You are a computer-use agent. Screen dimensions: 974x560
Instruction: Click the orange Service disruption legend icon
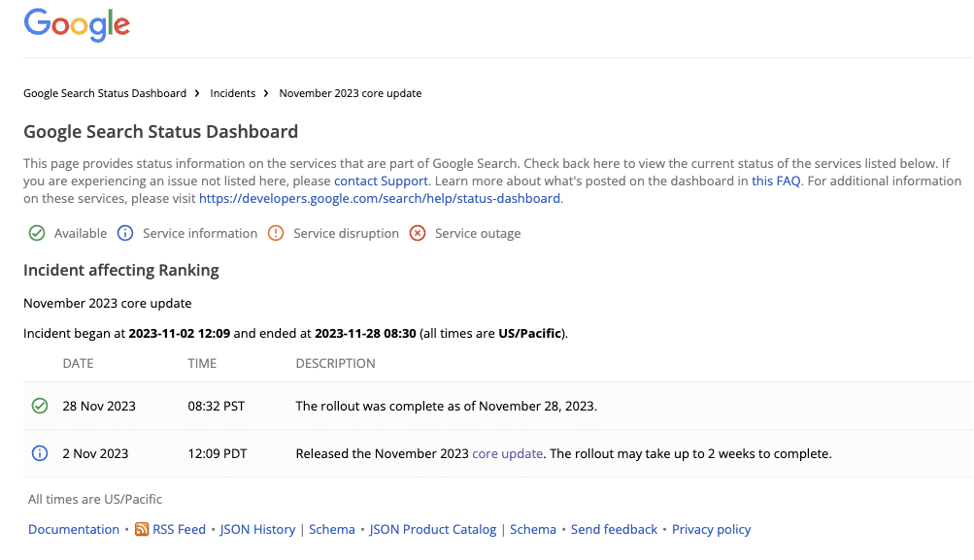click(276, 233)
